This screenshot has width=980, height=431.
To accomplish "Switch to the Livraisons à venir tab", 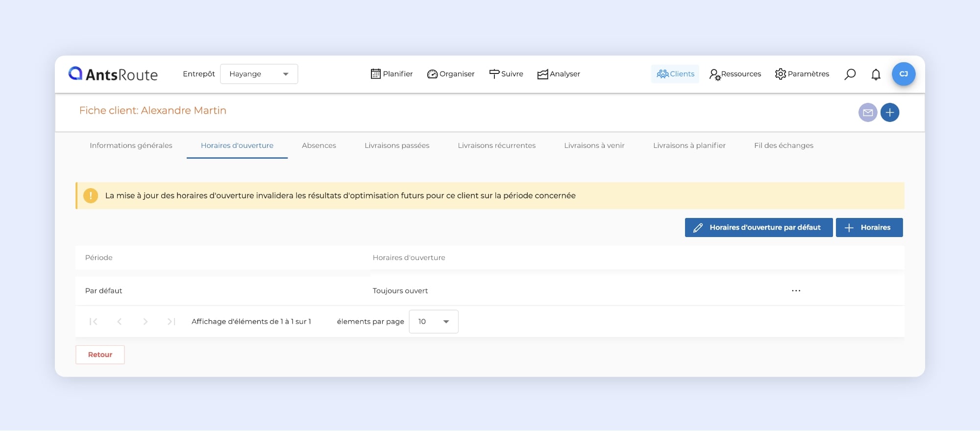I will 594,145.
